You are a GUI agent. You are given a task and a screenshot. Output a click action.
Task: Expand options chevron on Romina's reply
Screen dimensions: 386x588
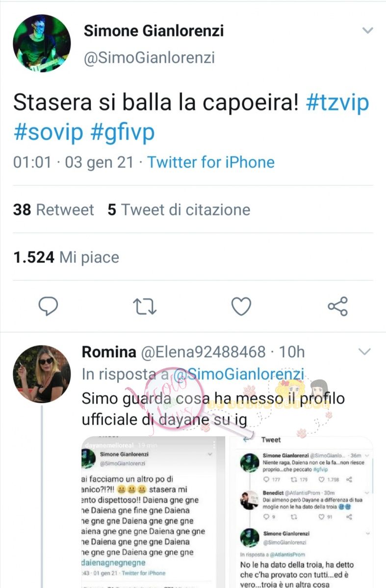[x=364, y=352]
